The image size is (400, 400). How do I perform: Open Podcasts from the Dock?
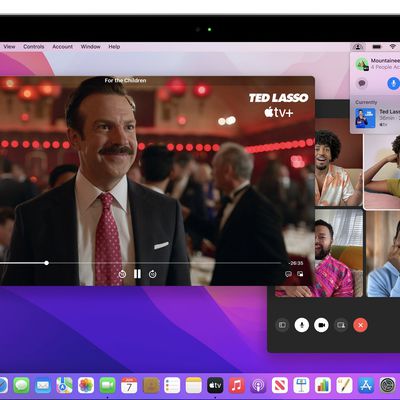pos(258,386)
